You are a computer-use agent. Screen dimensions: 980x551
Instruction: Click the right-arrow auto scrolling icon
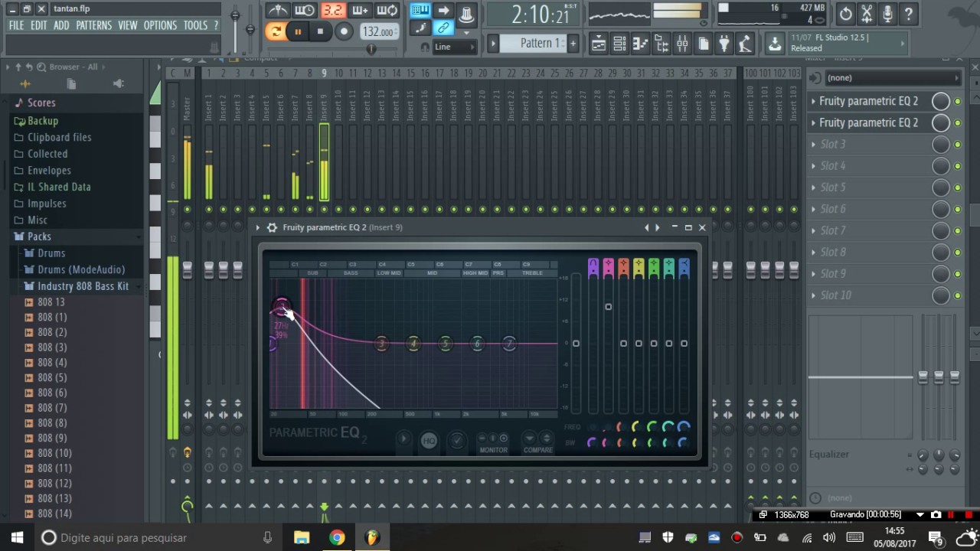point(443,11)
